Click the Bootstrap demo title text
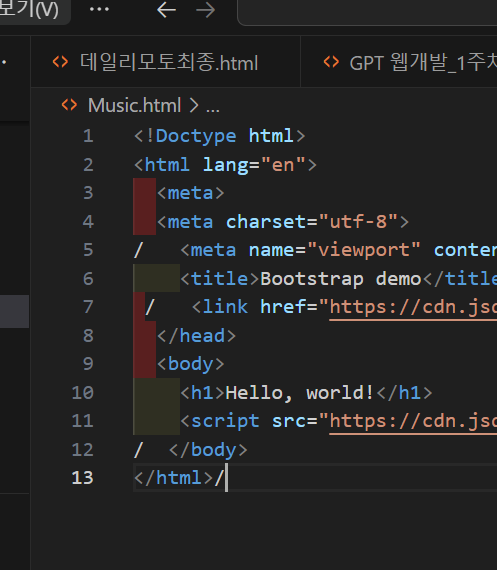 [341, 279]
